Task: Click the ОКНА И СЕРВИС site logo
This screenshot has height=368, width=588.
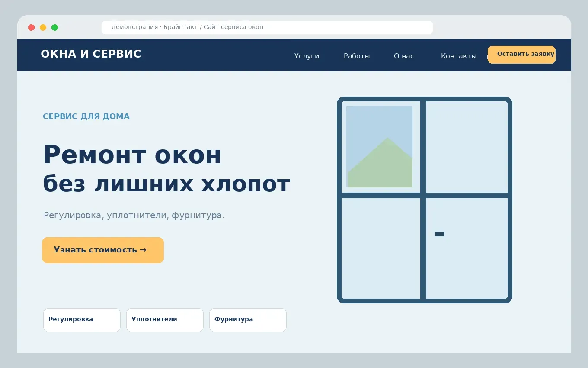Action: tap(91, 54)
